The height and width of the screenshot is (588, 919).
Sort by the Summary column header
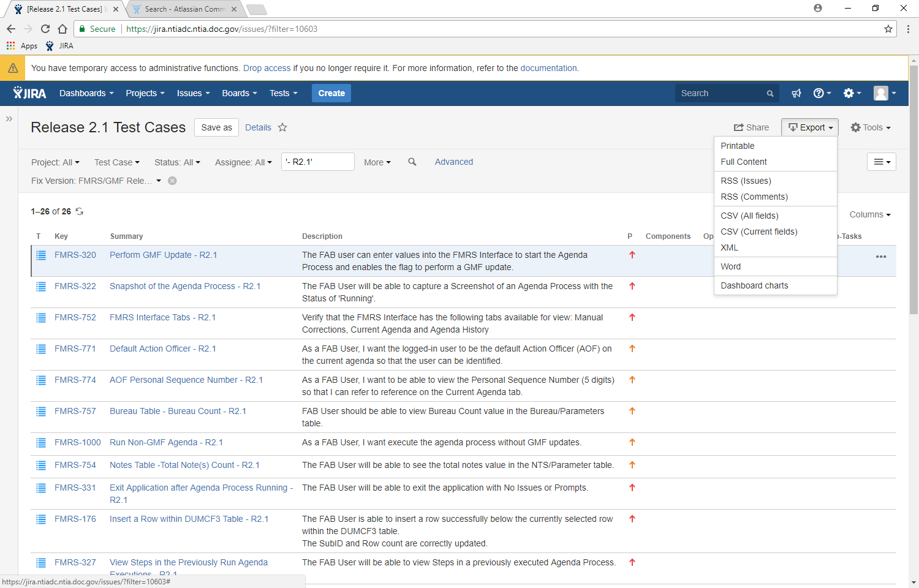[x=127, y=236]
